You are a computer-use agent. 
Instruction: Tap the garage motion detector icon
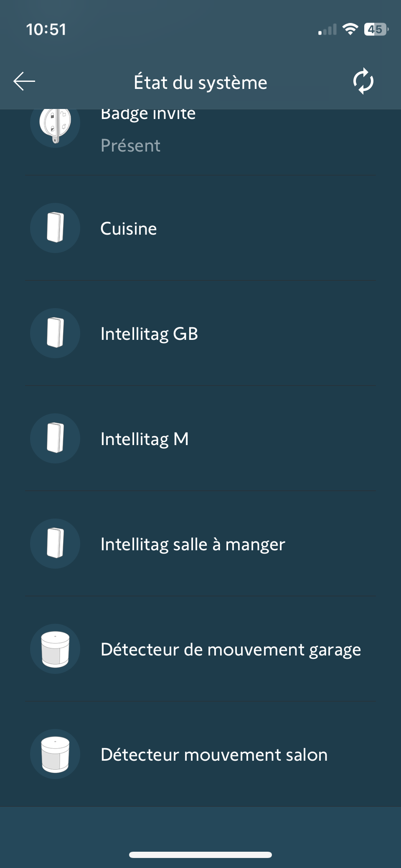(x=55, y=649)
